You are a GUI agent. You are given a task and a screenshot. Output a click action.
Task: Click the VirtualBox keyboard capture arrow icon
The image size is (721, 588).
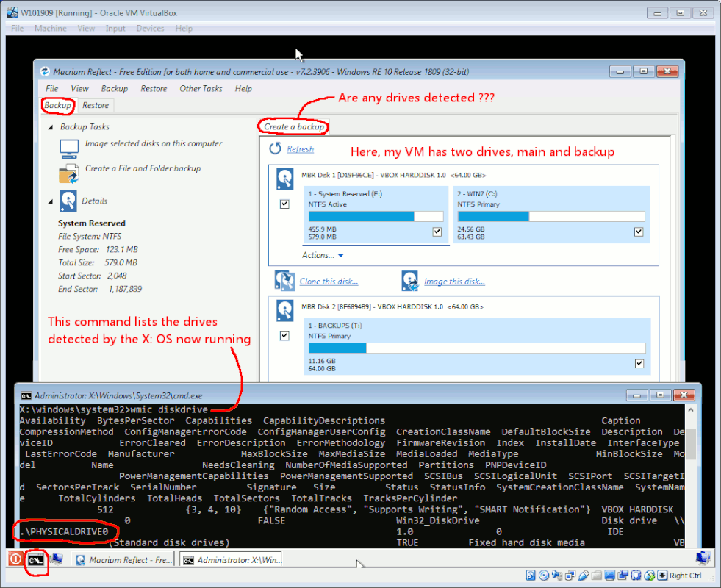point(662,575)
